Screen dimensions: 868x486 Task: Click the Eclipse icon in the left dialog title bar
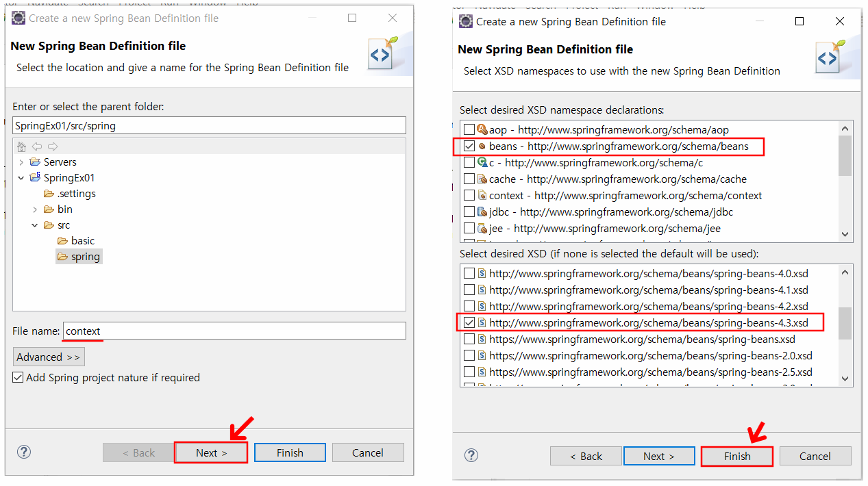[x=18, y=18]
